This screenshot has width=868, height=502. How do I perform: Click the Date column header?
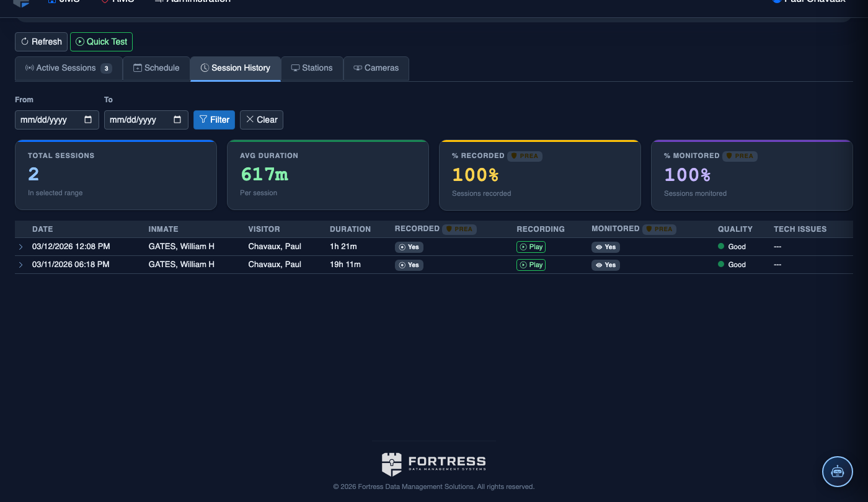pos(42,229)
